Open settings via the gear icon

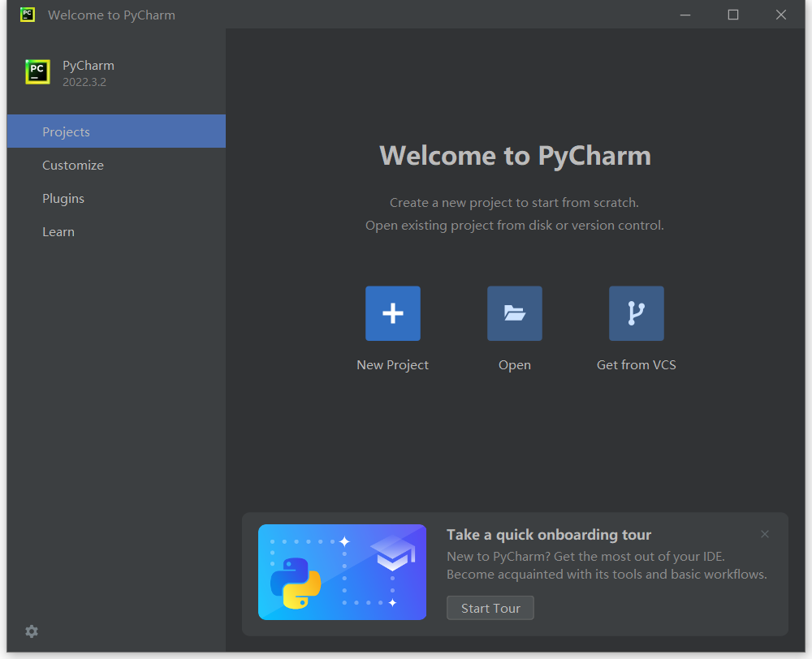click(x=32, y=631)
